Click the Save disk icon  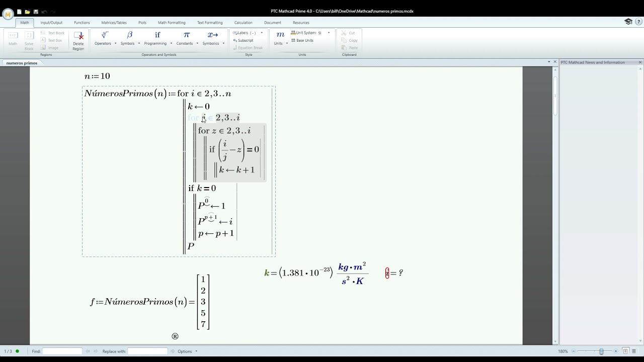(x=36, y=12)
